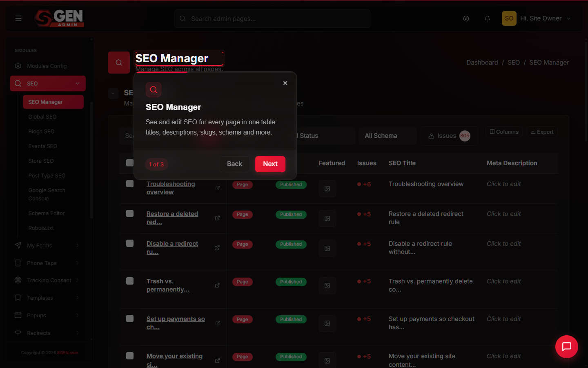Image resolution: width=588 pixels, height=368 pixels.
Task: Click the Phone Taps phone icon
Action: click(x=18, y=263)
